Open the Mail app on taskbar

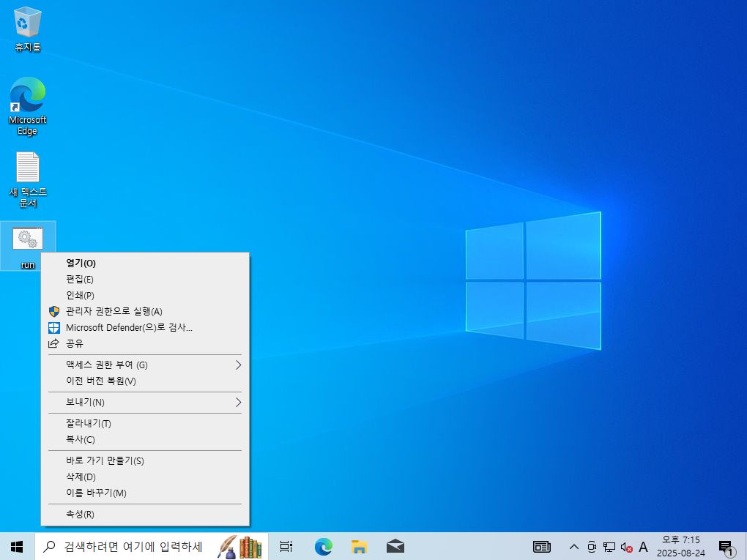point(395,546)
